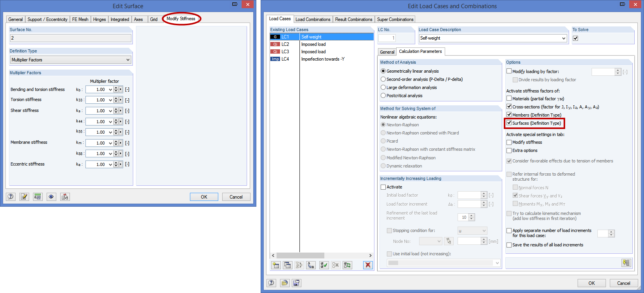Click the pin icon in Edit Surface title bar
This screenshot has height=293, width=644.
pos(235,4)
